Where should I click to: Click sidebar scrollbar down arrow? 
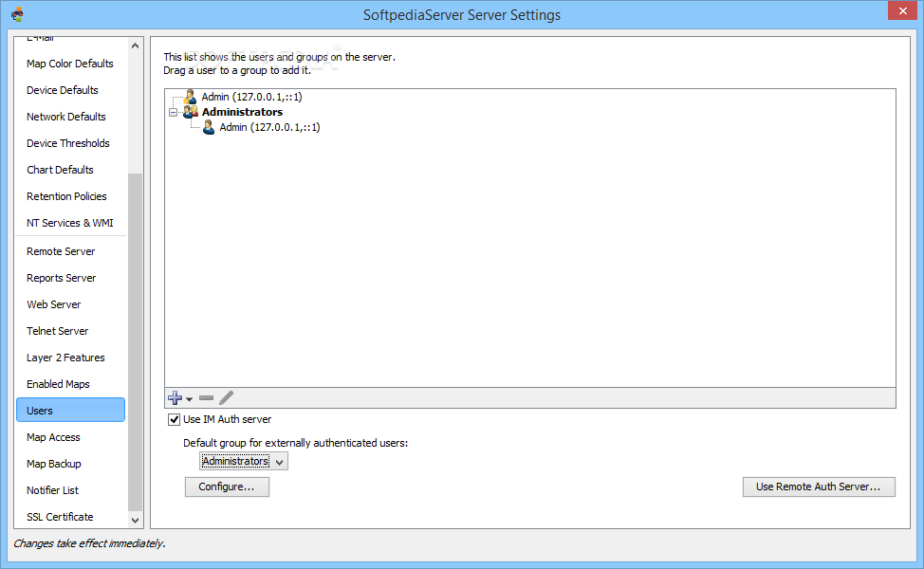click(135, 520)
